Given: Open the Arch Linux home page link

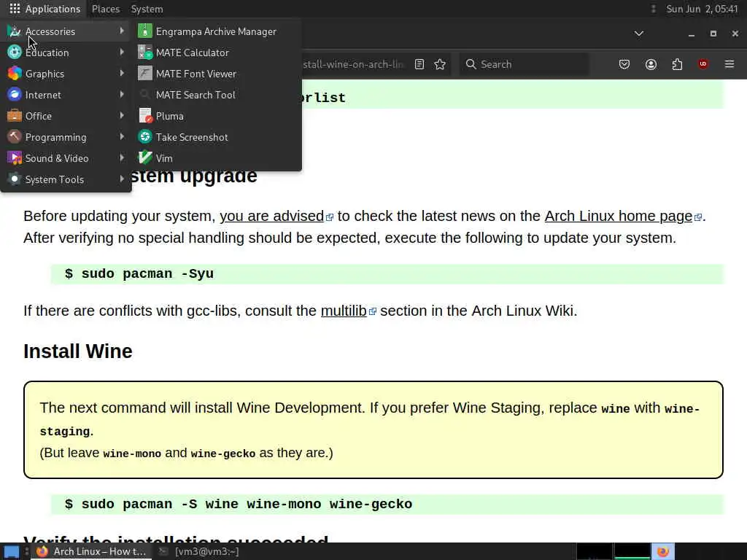Looking at the screenshot, I should coord(619,216).
